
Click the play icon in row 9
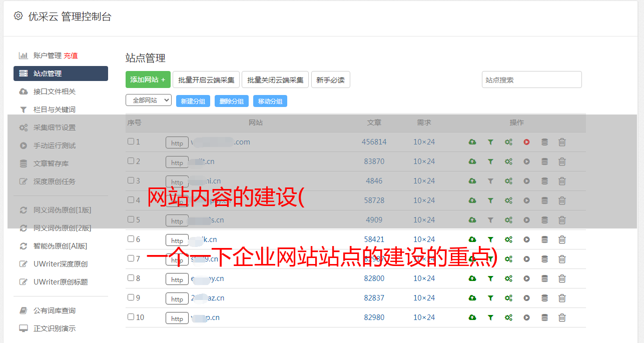[x=526, y=298]
